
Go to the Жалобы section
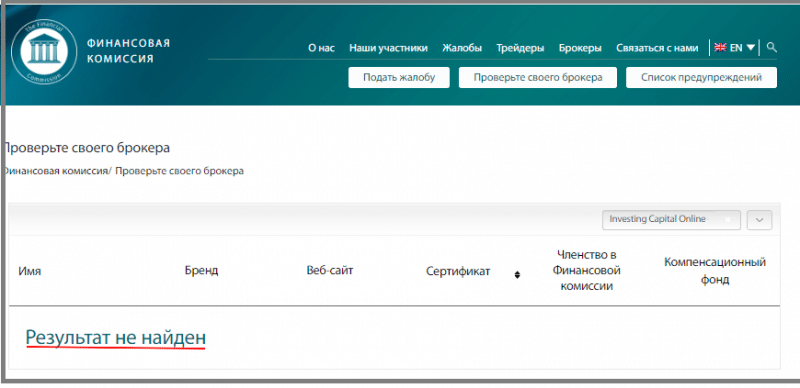pyautogui.click(x=462, y=48)
